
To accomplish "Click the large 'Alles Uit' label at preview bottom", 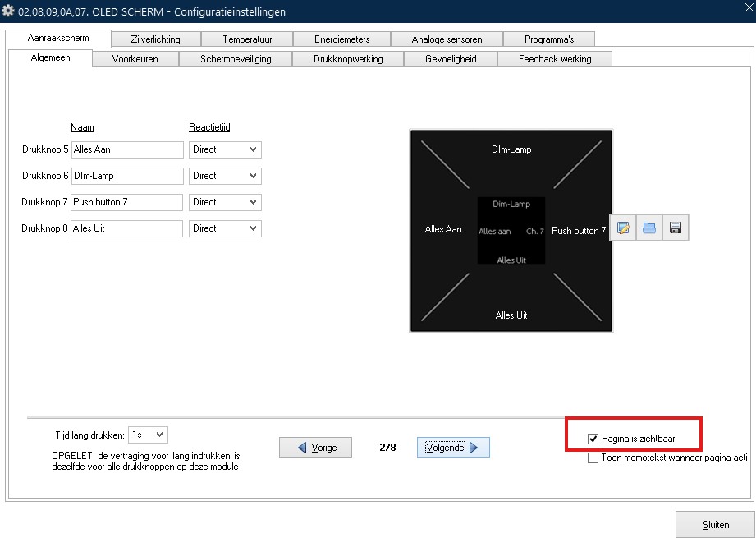I will (x=511, y=315).
